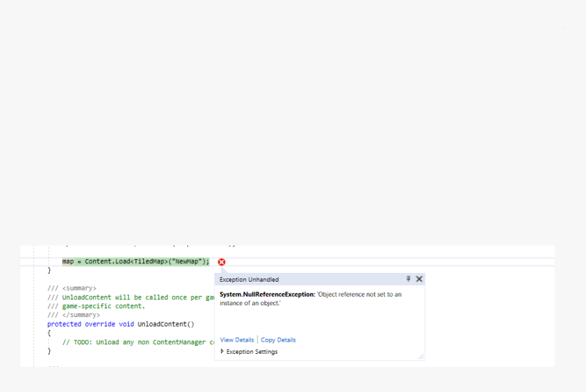Image resolution: width=586 pixels, height=392 pixels.
Task: Click Copy Details to copy exception info
Action: 278,340
